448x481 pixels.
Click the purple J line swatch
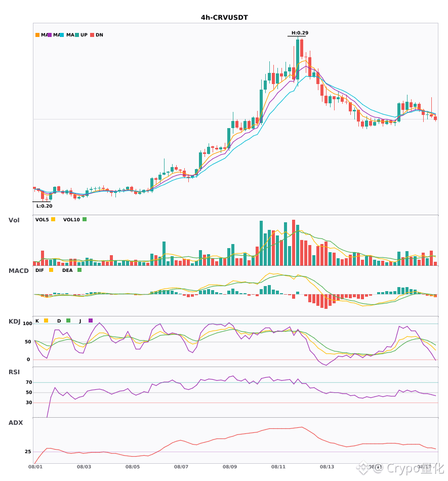coord(91,320)
